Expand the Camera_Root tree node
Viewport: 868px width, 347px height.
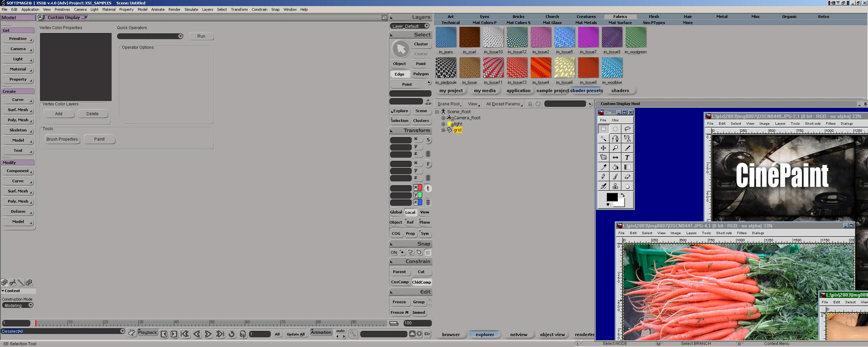coord(443,118)
